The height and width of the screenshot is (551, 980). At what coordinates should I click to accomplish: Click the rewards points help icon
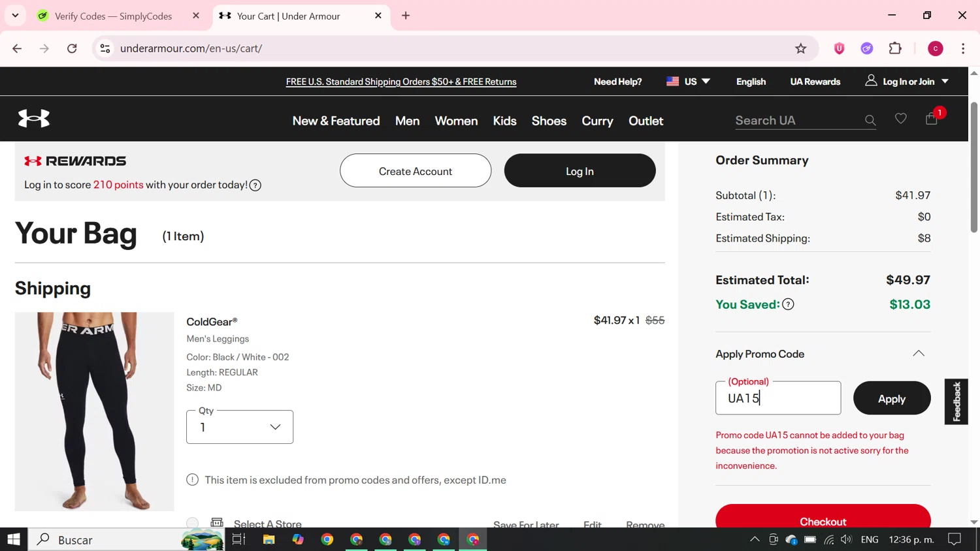pyautogui.click(x=255, y=185)
